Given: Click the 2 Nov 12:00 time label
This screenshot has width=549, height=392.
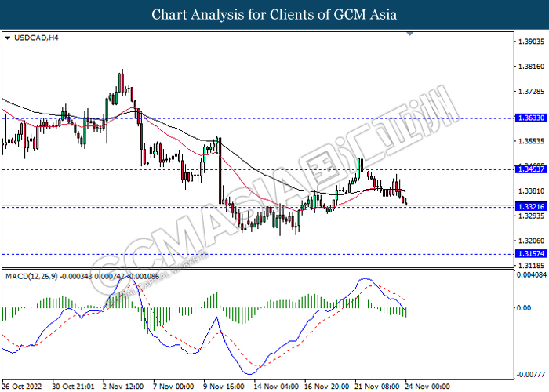Looking at the screenshot, I should pyautogui.click(x=123, y=387).
